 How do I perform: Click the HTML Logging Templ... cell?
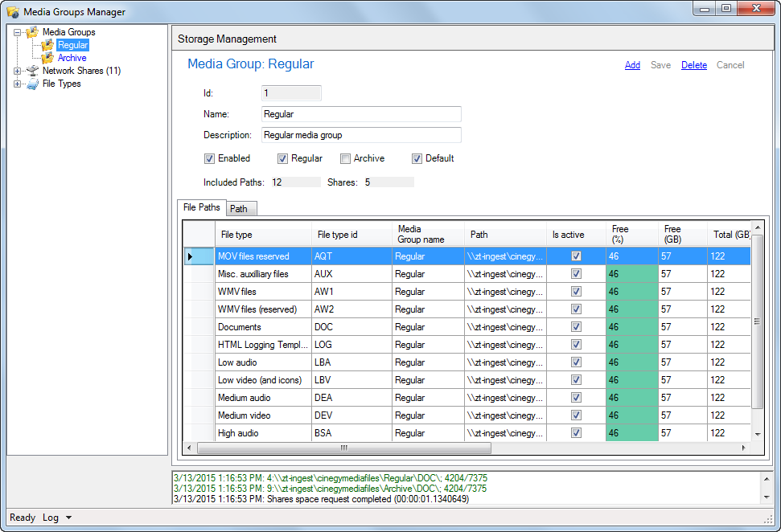(263, 345)
